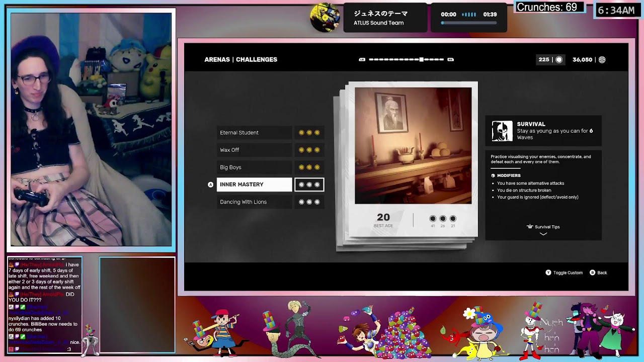This screenshot has width=644, height=362.
Task: Click the medal dot labeled 41
Action: pos(433,219)
